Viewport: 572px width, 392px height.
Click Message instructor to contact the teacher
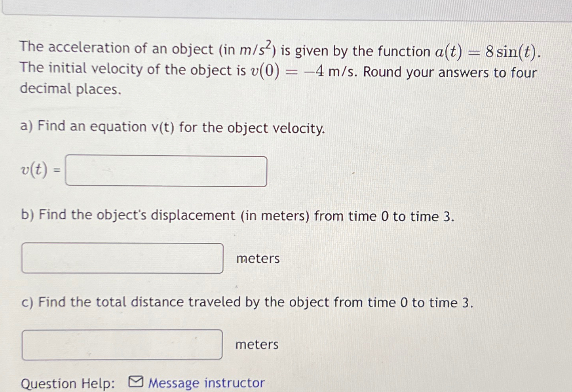pos(206,382)
